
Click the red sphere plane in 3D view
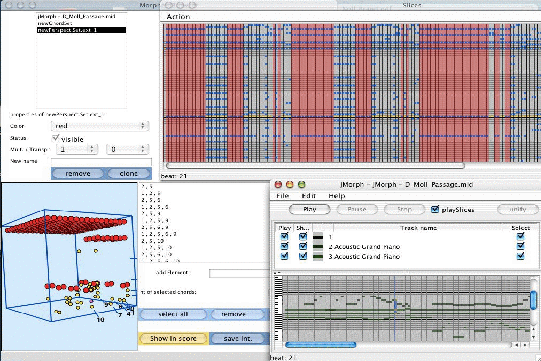66,224
